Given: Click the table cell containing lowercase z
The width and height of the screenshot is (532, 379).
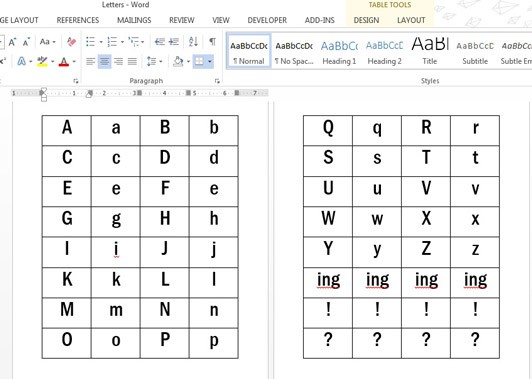Looking at the screenshot, I should (475, 252).
